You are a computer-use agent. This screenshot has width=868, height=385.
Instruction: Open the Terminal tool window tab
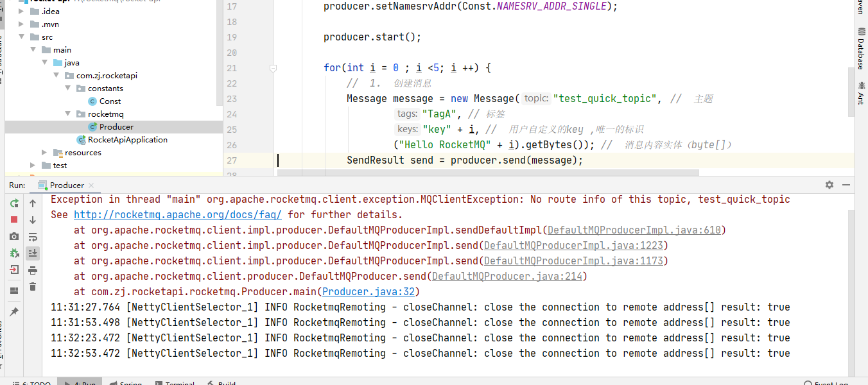pos(174,383)
